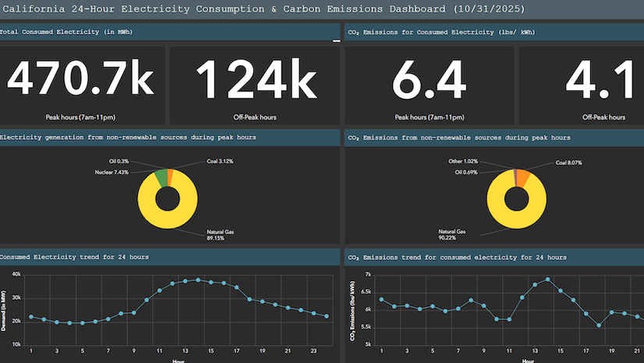644x363 pixels.
Task: Select the hour 1 point on demand chart
Action: click(31, 317)
